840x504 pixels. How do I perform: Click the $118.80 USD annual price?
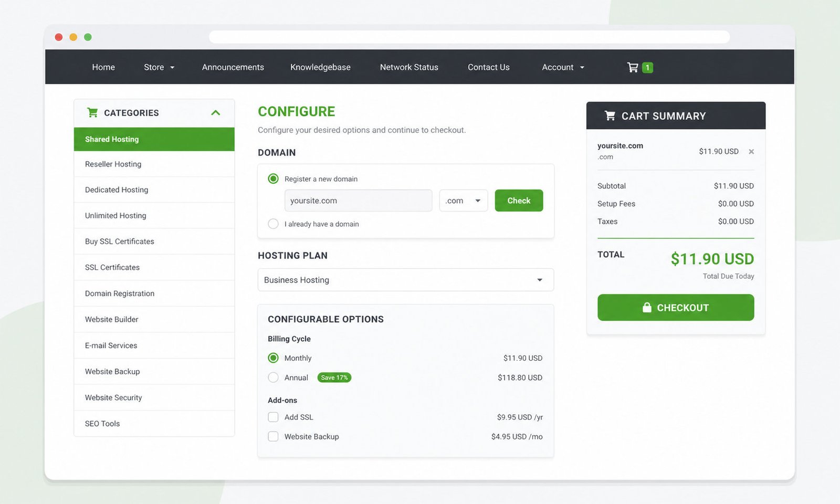tap(520, 377)
